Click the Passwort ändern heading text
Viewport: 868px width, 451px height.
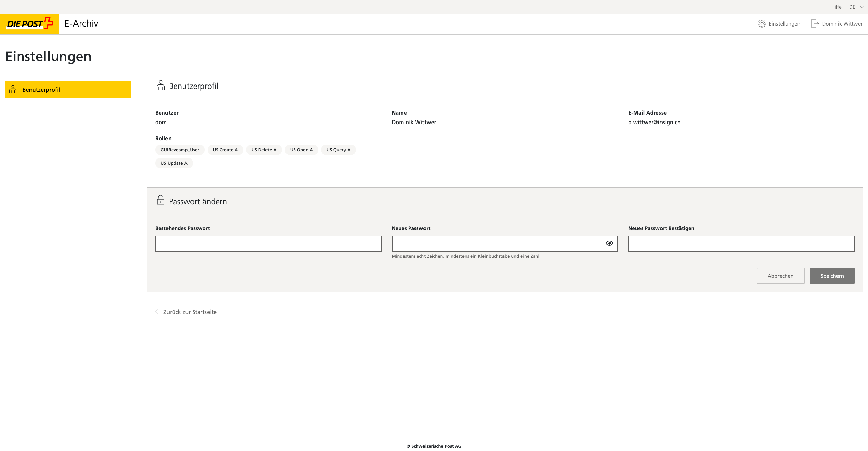[x=198, y=202]
